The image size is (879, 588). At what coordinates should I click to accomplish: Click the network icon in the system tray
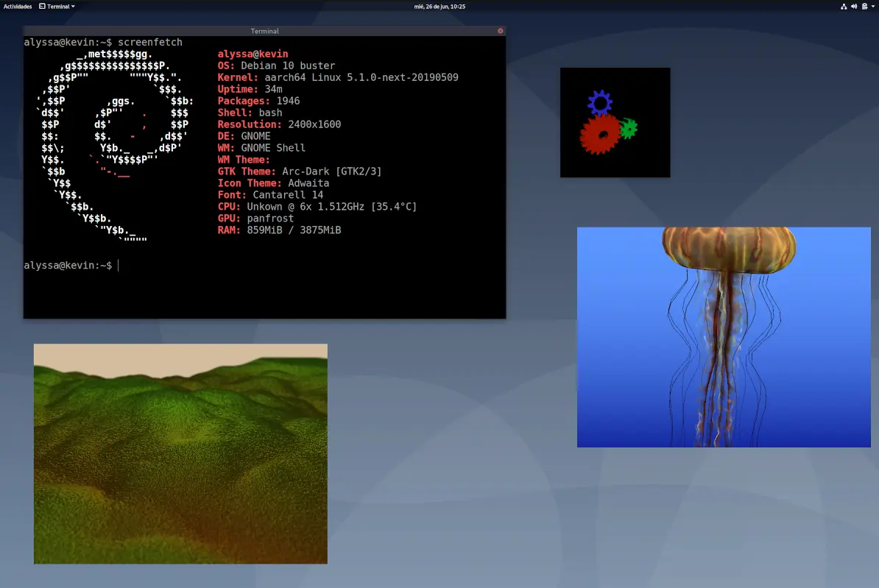(x=844, y=6)
